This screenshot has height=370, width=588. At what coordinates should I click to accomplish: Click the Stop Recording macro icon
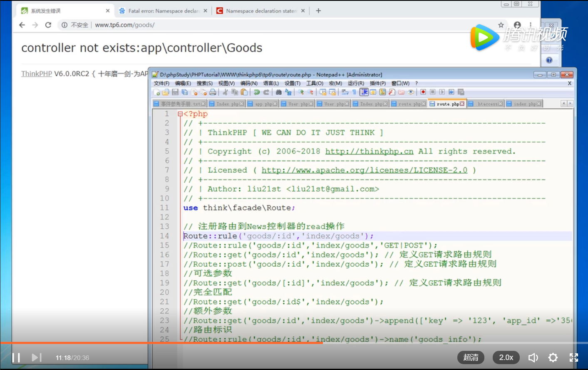433,92
